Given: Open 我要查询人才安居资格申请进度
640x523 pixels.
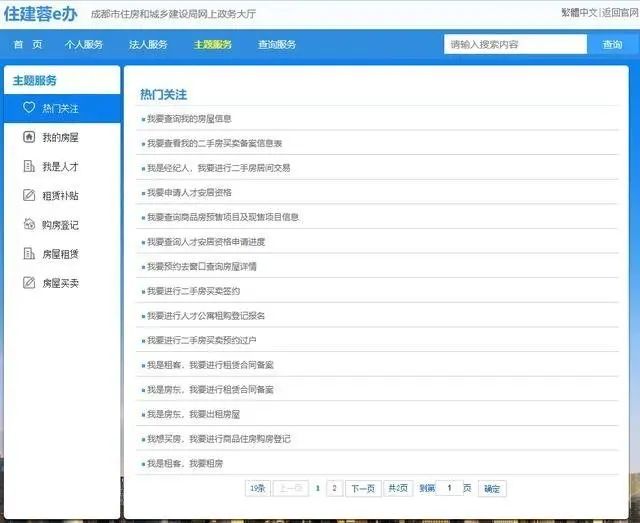Looking at the screenshot, I should pos(206,242).
